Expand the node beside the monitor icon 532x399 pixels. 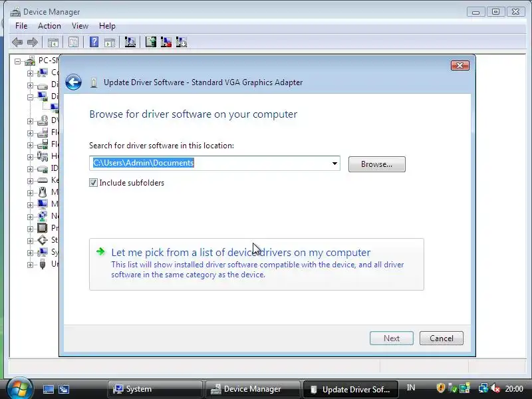click(x=30, y=205)
